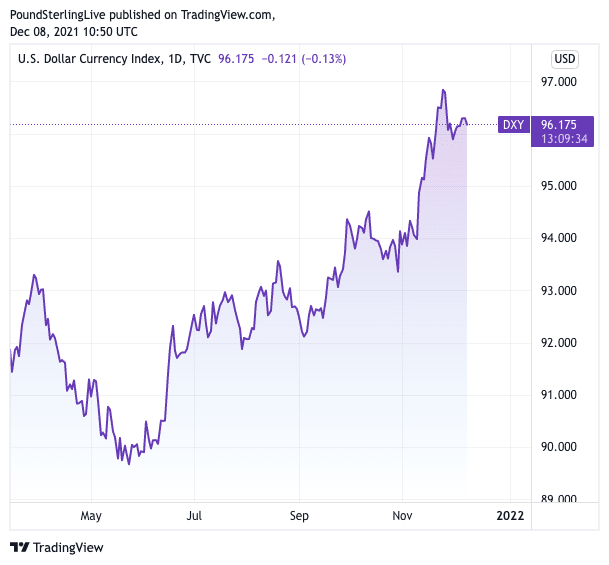609x565 pixels.
Task: Click the TradingView brand name text
Action: (67, 547)
